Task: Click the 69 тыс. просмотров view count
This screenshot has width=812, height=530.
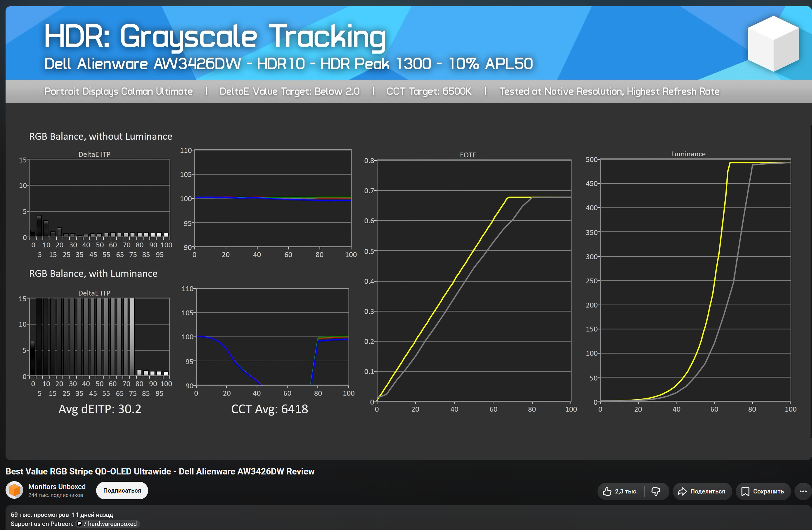Action: click(39, 515)
